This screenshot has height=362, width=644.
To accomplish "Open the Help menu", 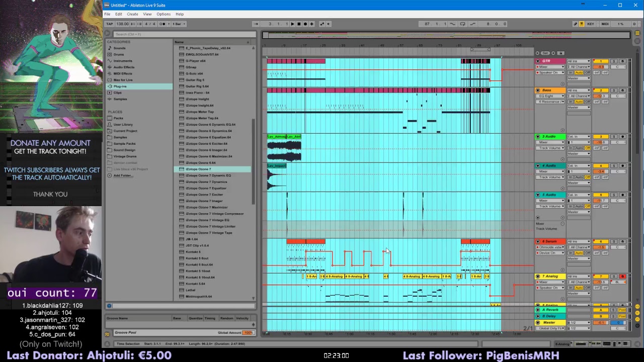I will 180,14.
